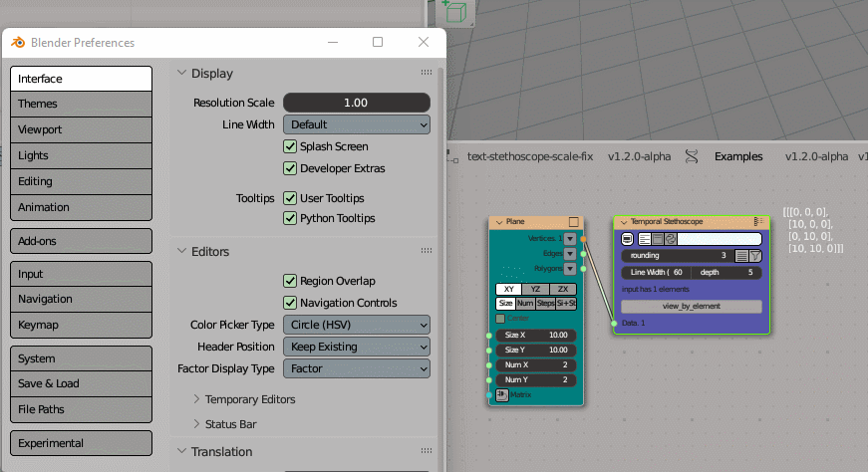The width and height of the screenshot is (868, 472).
Task: Click the DNA helix icon before Examples
Action: (693, 156)
